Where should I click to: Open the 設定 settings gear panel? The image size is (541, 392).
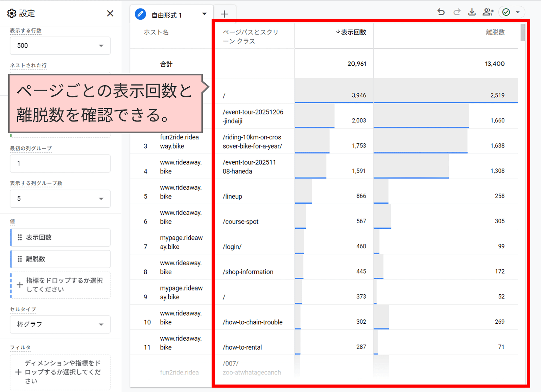[12, 13]
